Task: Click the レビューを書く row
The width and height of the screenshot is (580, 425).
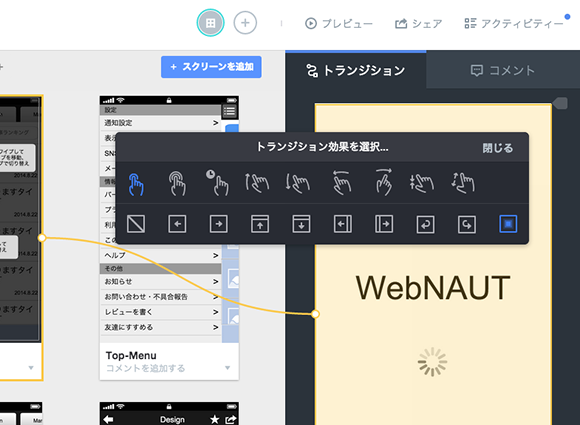Action: tap(161, 312)
